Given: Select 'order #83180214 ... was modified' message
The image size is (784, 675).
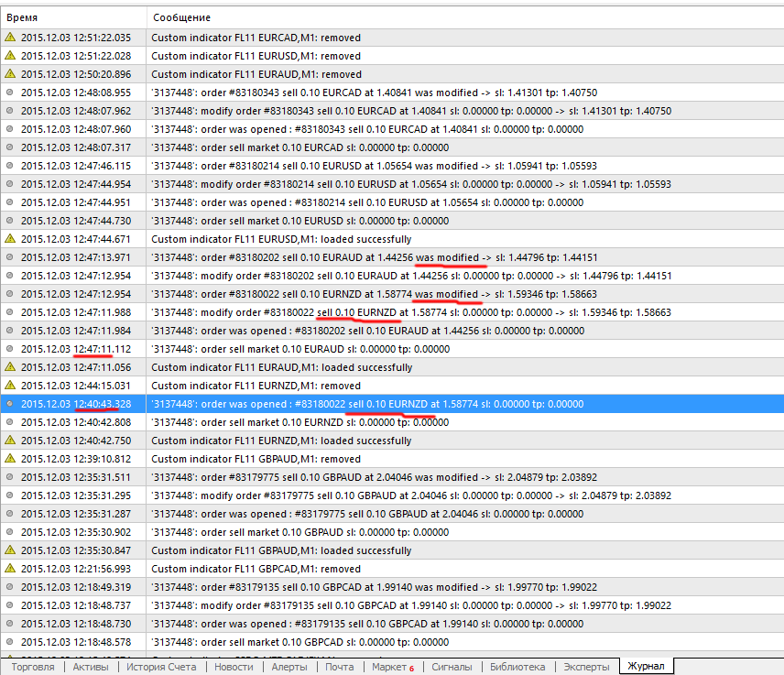Looking at the screenshot, I should pyautogui.click(x=374, y=166).
